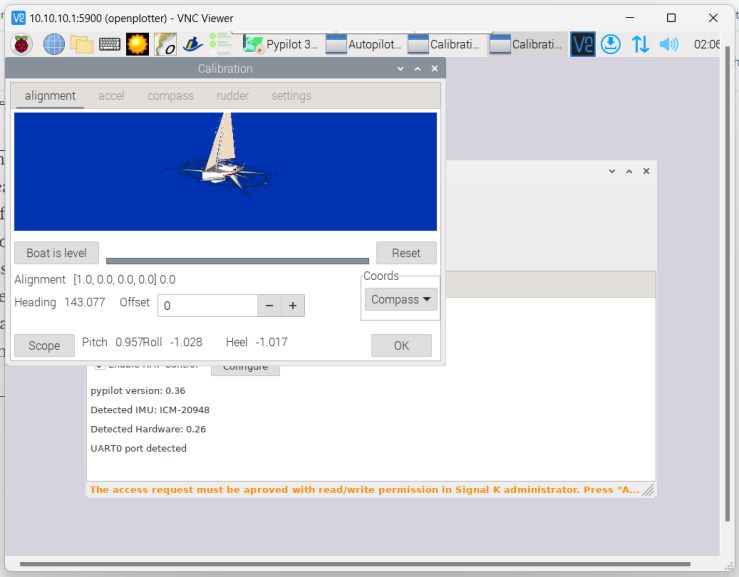Click the VNC Viewer logo in title bar
The image size is (739, 577).
pos(18,18)
